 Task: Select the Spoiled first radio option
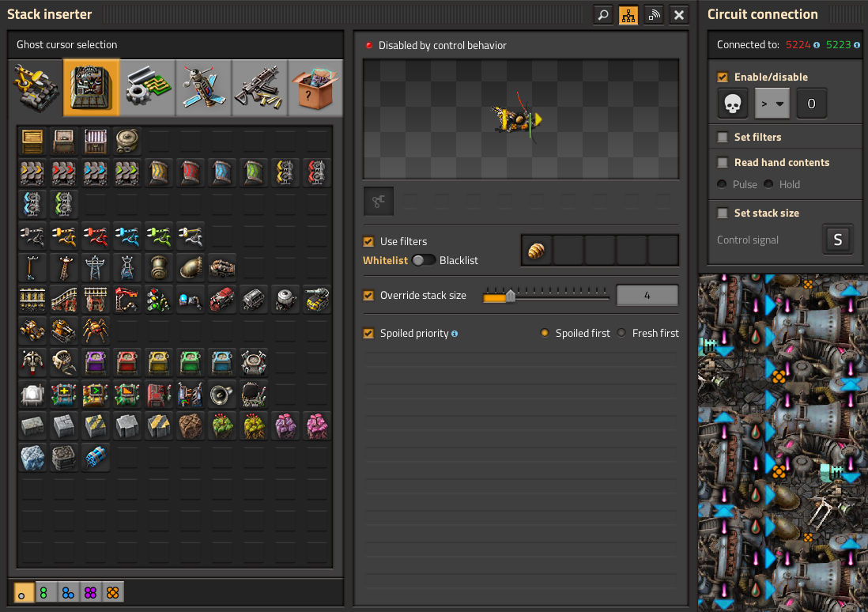[545, 333]
